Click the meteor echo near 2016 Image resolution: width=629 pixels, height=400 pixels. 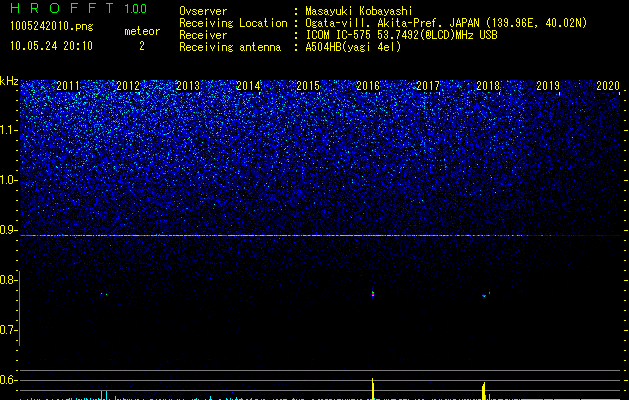pos(373,293)
